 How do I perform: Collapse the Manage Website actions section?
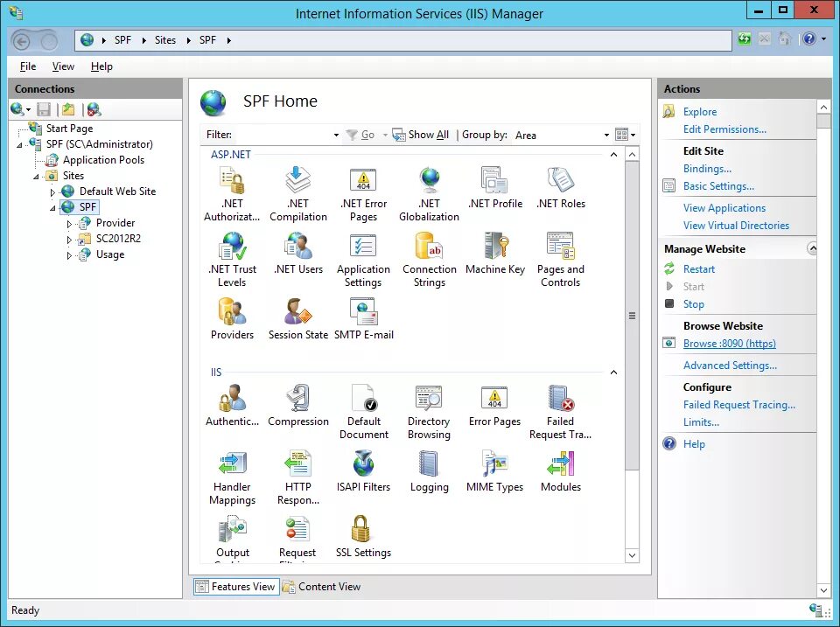tap(812, 248)
